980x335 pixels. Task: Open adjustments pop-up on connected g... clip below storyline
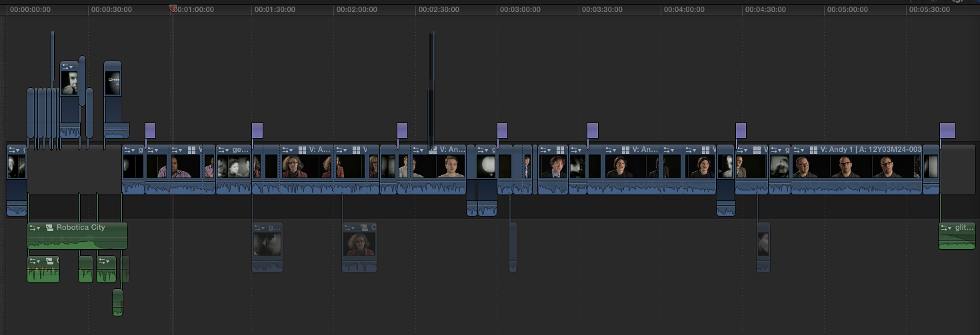click(260, 228)
